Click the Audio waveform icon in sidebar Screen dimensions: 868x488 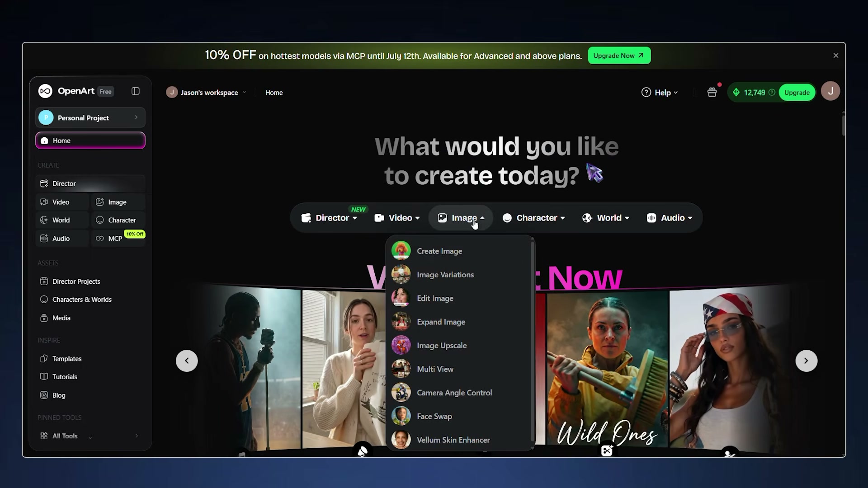click(x=44, y=239)
